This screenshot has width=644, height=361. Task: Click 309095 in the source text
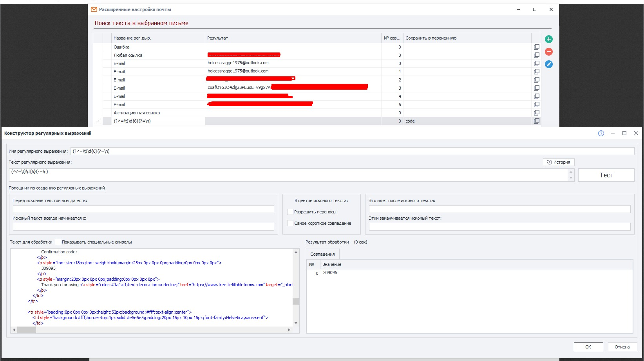[x=49, y=268]
